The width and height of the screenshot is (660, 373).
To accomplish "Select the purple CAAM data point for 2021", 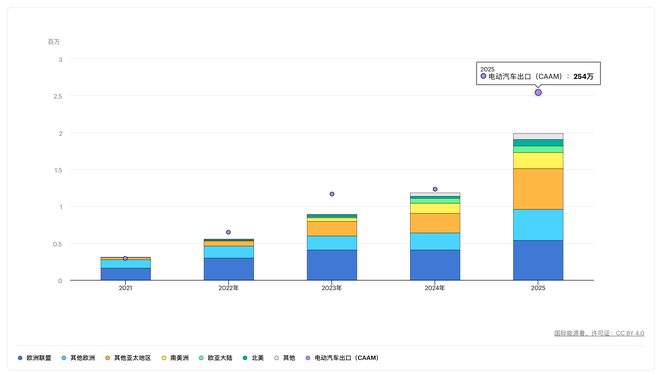I will (125, 258).
